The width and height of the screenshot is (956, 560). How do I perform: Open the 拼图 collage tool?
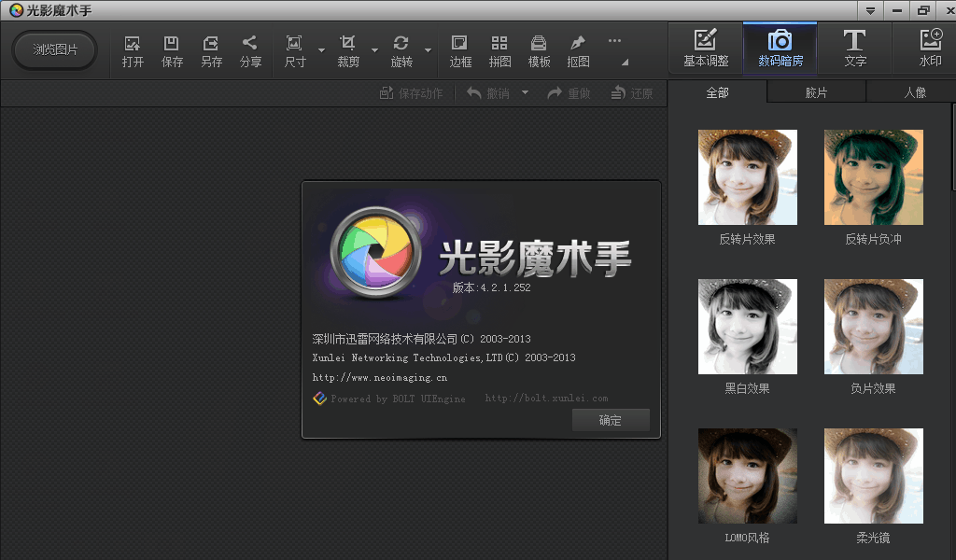pyautogui.click(x=499, y=51)
